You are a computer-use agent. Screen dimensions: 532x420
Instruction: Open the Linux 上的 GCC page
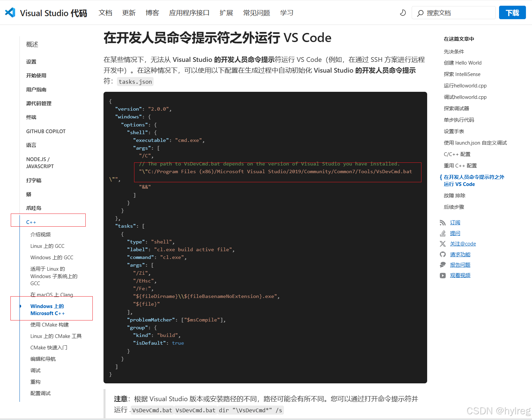47,246
